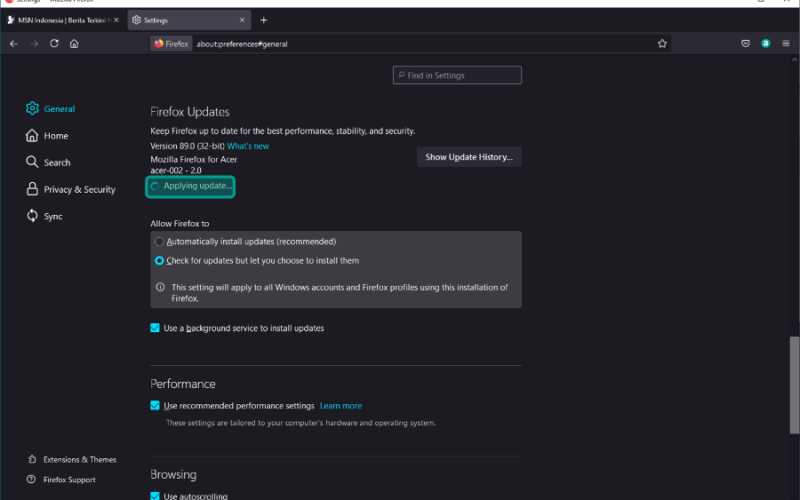Click the Learn more performance link
Viewport: 800px width, 500px height.
coord(341,406)
